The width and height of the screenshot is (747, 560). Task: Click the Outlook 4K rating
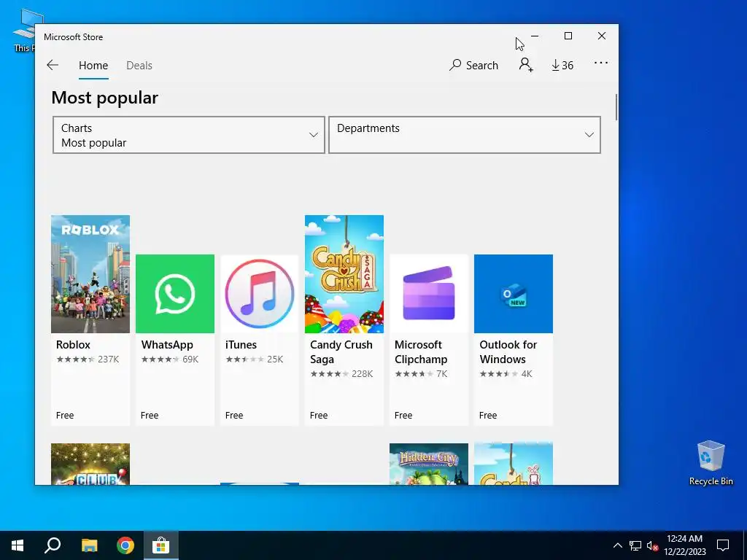(506, 374)
